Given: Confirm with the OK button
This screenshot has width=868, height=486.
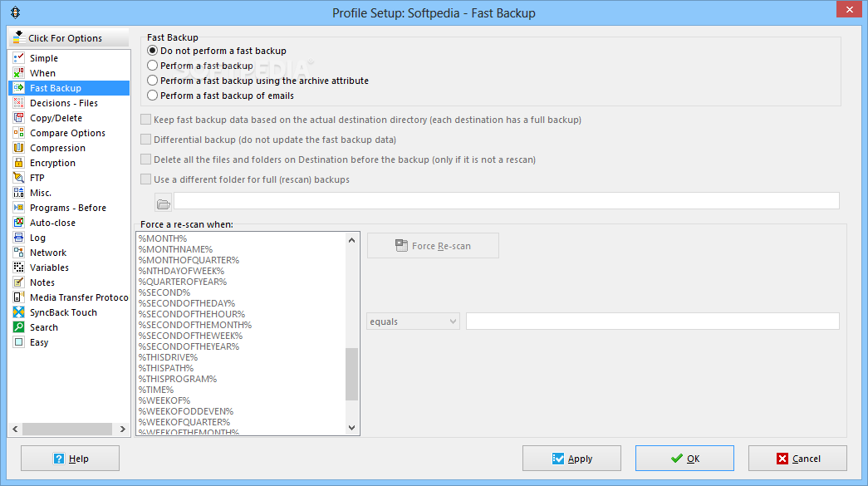Looking at the screenshot, I should click(684, 459).
